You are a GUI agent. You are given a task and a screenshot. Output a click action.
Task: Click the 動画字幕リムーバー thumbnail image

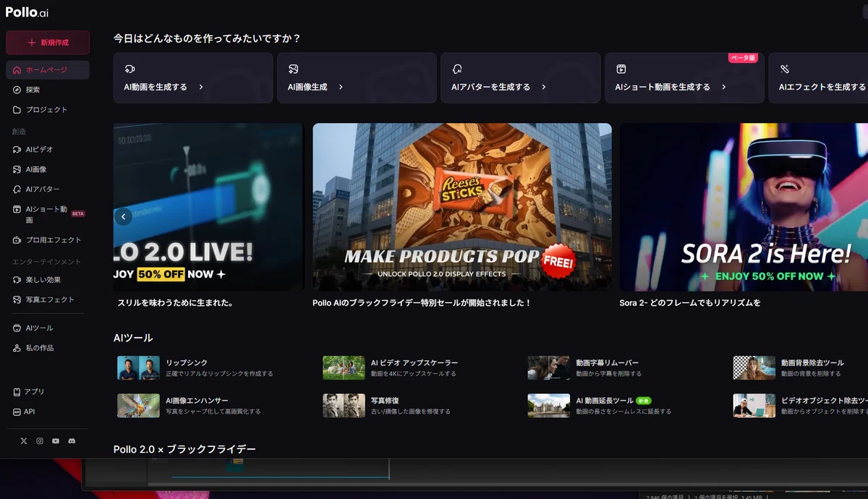(x=548, y=367)
